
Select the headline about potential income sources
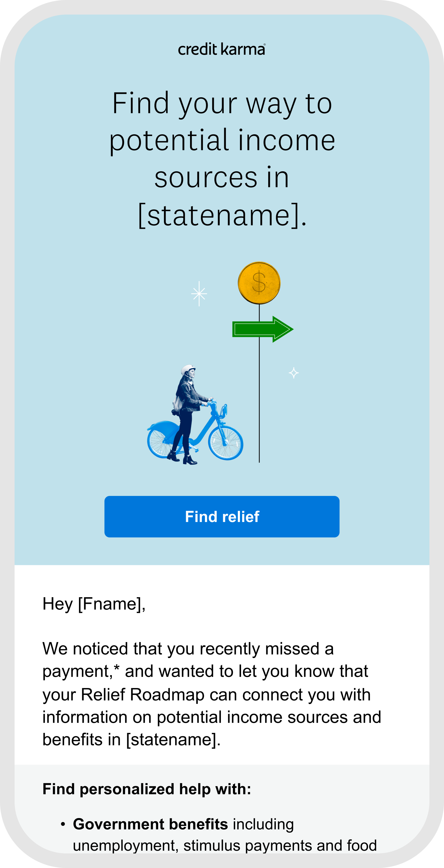[x=222, y=158]
